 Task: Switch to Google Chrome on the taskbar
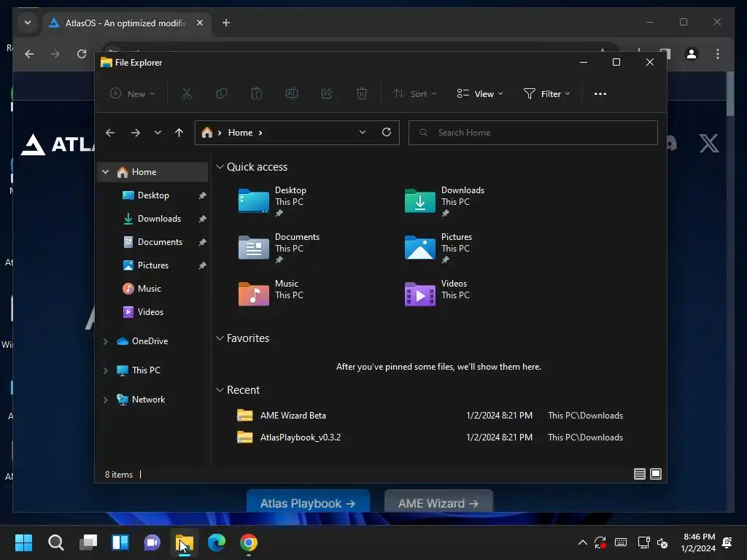[248, 542]
